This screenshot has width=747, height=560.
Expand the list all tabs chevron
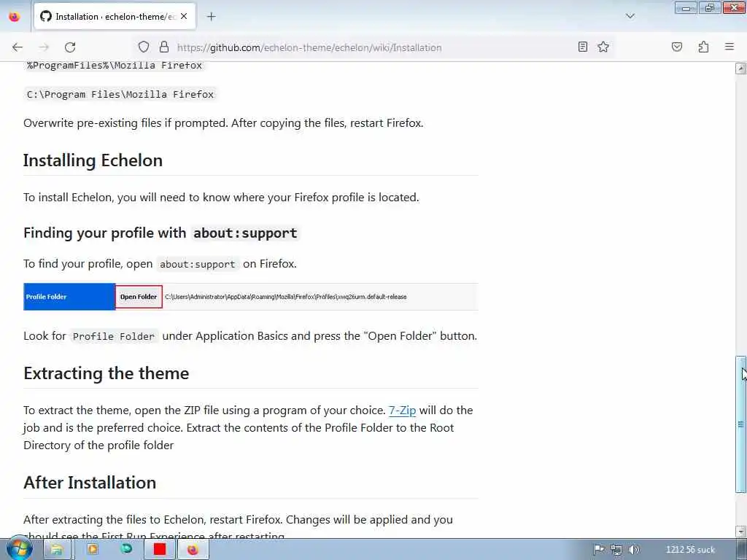pyautogui.click(x=630, y=16)
